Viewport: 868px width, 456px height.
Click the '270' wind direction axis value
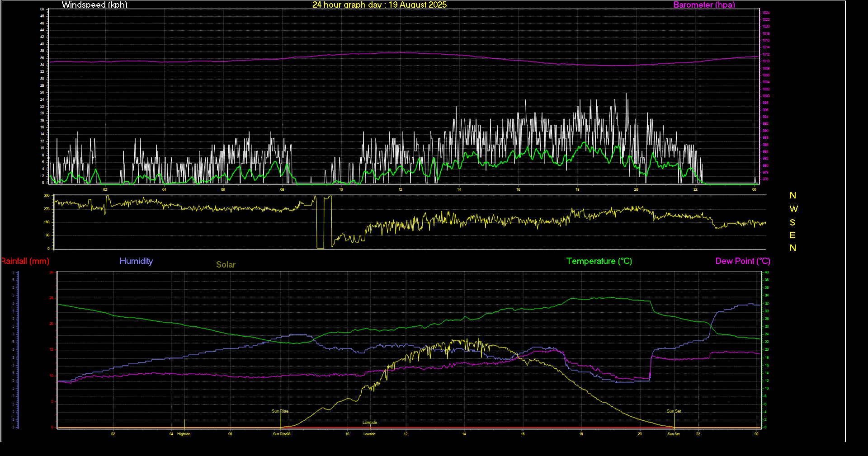point(47,209)
